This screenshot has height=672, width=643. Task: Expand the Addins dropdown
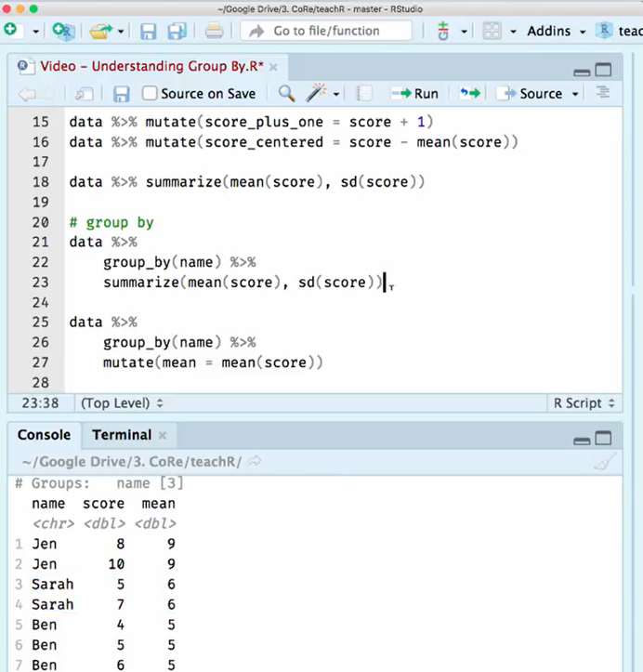(x=556, y=31)
